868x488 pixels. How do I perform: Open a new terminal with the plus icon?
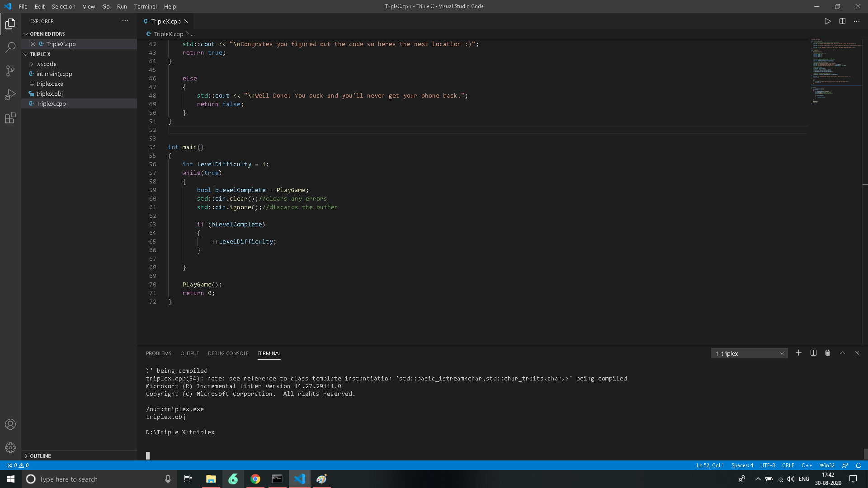[x=799, y=353]
